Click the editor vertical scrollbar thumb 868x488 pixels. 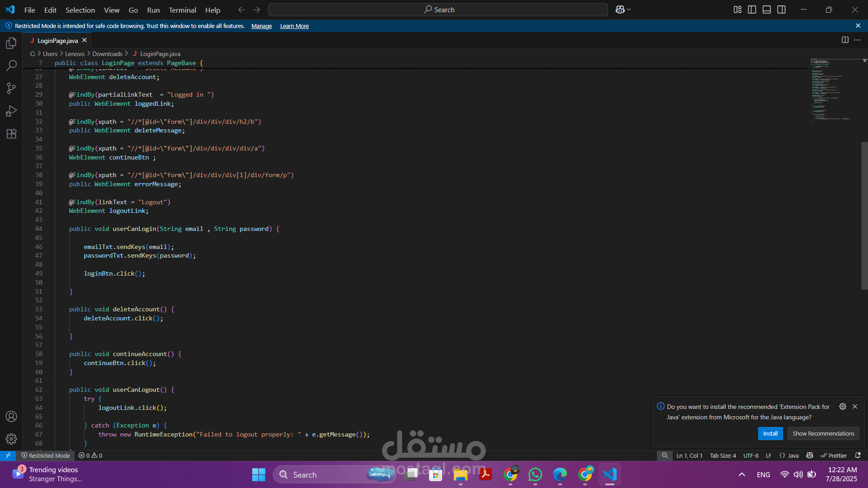pyautogui.click(x=864, y=215)
